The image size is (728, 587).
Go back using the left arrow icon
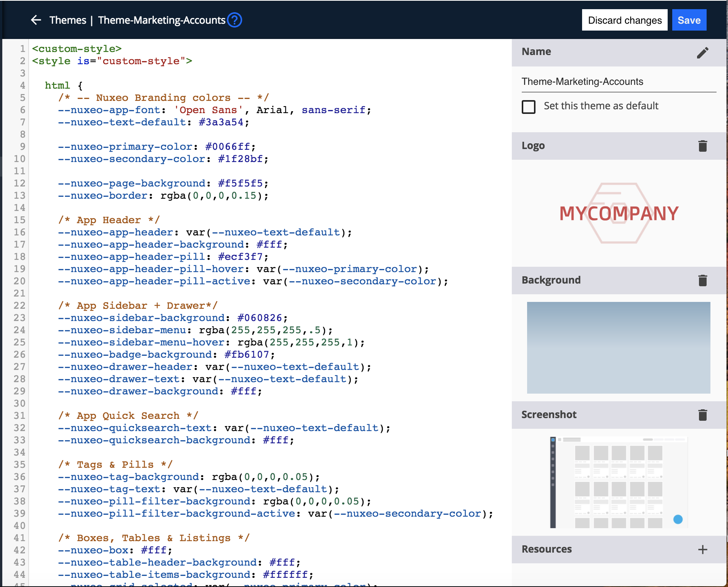click(x=36, y=20)
